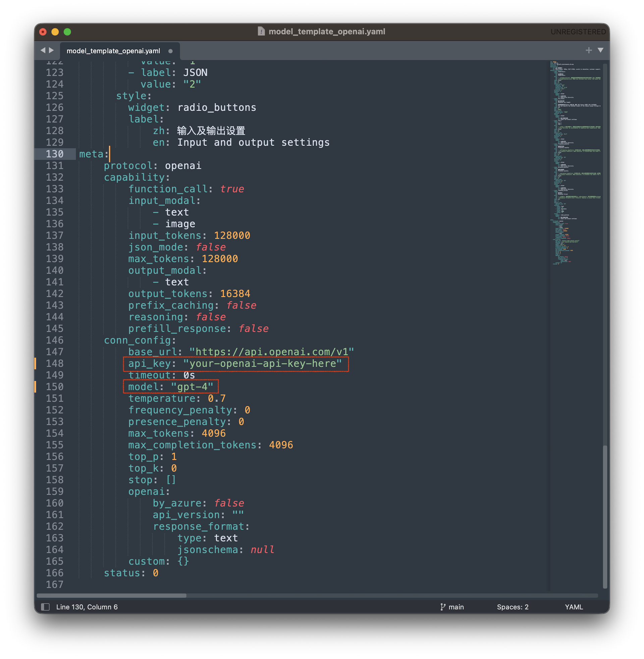This screenshot has height=659, width=644.
Task: Open the YAML syntax selector
Action: [x=574, y=607]
